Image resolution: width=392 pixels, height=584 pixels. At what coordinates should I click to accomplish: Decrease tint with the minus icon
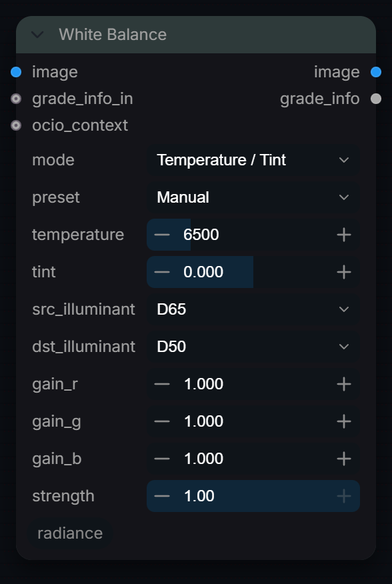[x=162, y=272]
